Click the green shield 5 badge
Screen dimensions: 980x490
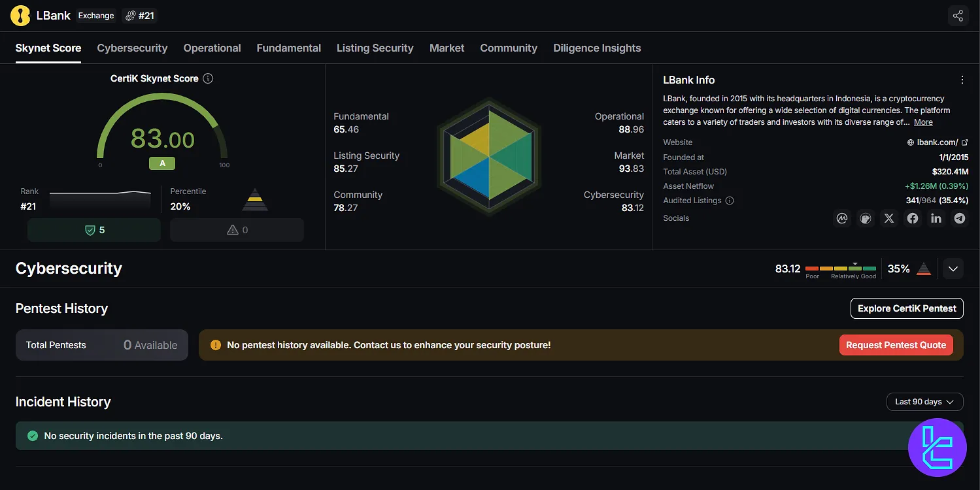[x=94, y=230]
